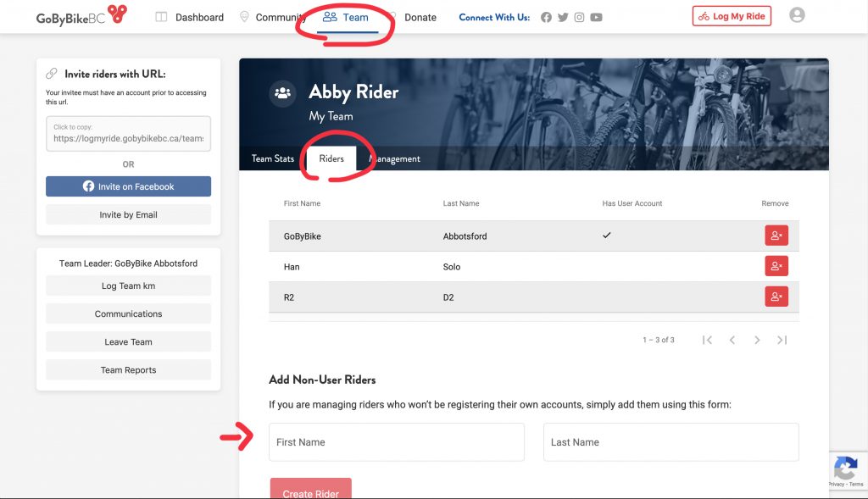Open the Twitter social icon in header
The width and height of the screenshot is (868, 499).
[x=563, y=17]
